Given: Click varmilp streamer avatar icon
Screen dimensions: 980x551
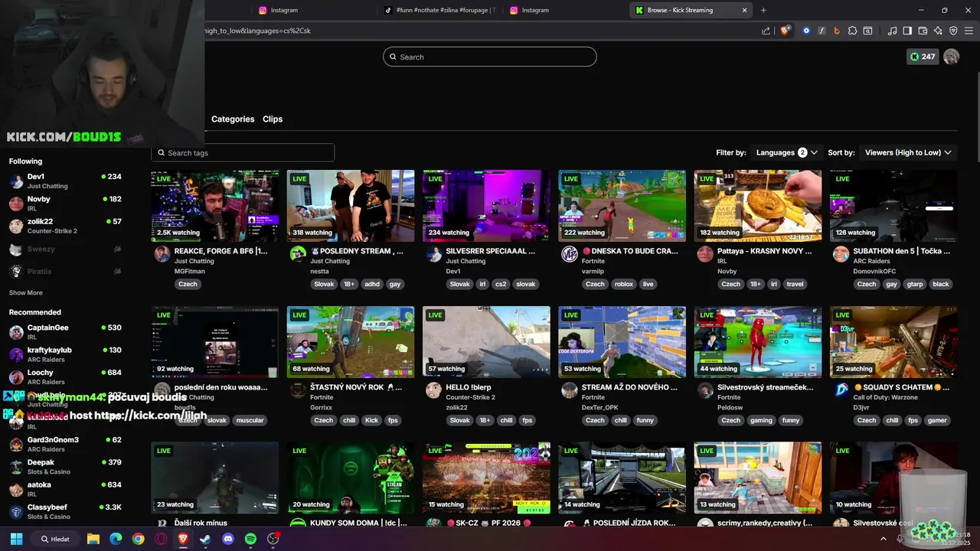Looking at the screenshot, I should click(570, 255).
